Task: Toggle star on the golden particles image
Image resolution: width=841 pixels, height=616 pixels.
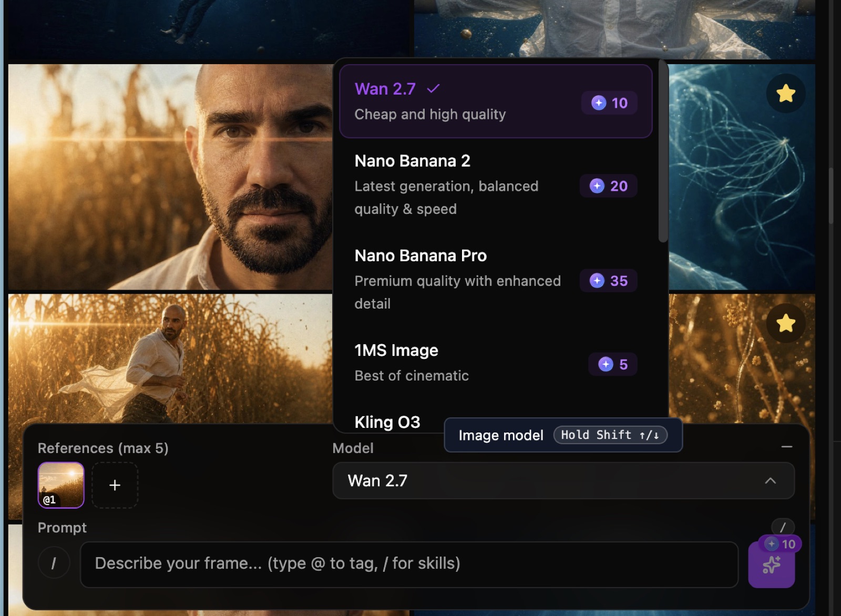Action: pyautogui.click(x=786, y=323)
